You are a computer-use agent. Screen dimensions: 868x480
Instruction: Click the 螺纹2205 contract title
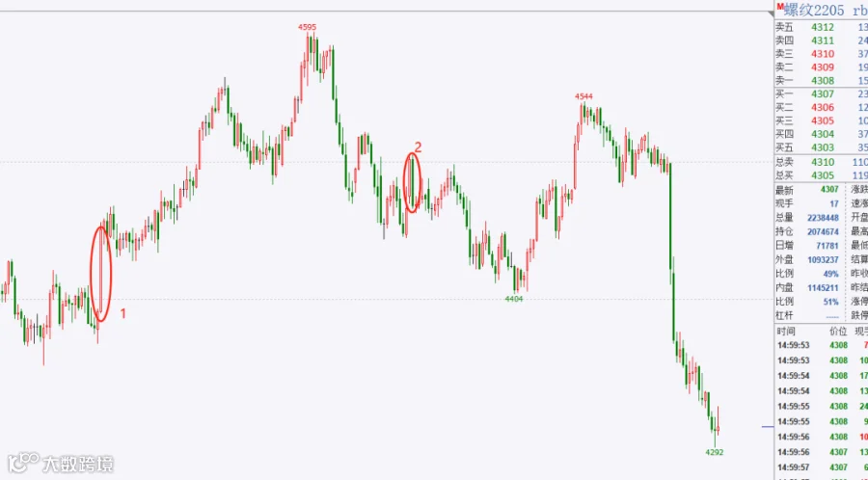tap(814, 11)
